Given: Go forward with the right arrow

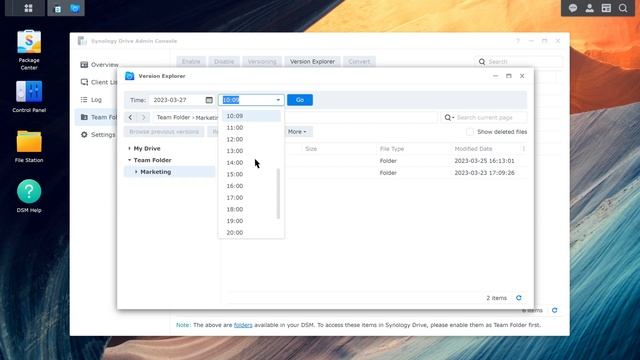Looking at the screenshot, I should pos(143,118).
